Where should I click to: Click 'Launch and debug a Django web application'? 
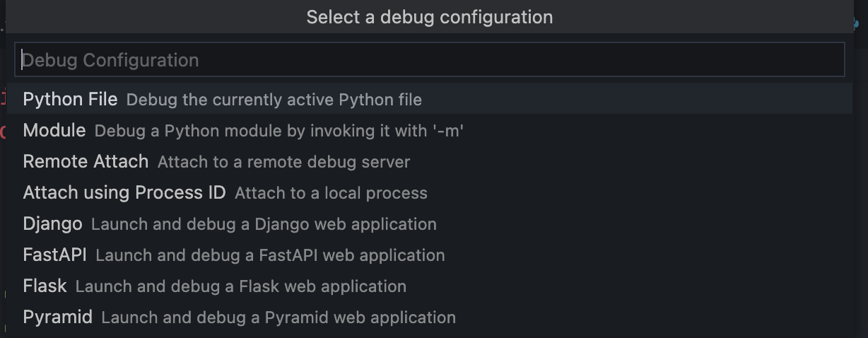tap(264, 224)
